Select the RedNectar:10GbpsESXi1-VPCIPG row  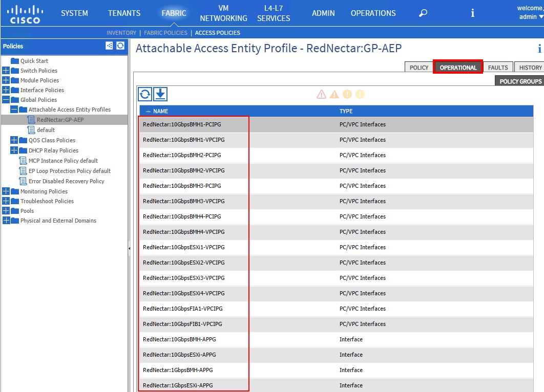(183, 247)
